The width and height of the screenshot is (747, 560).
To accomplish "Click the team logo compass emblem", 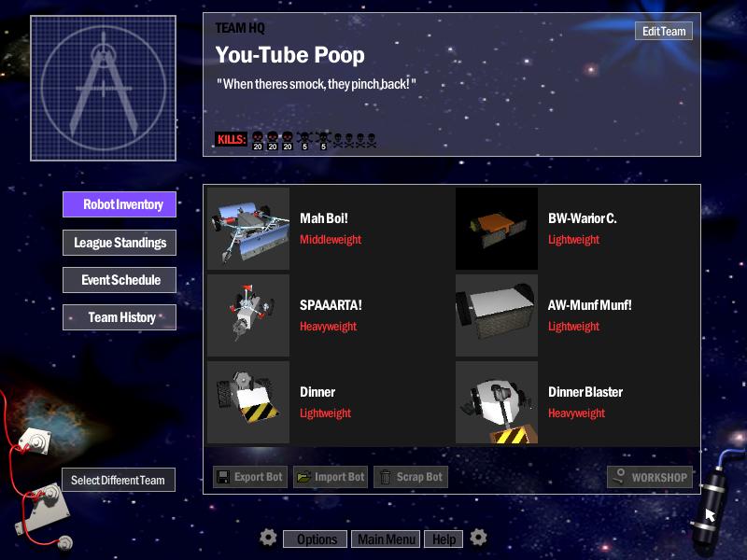I will pos(104,88).
